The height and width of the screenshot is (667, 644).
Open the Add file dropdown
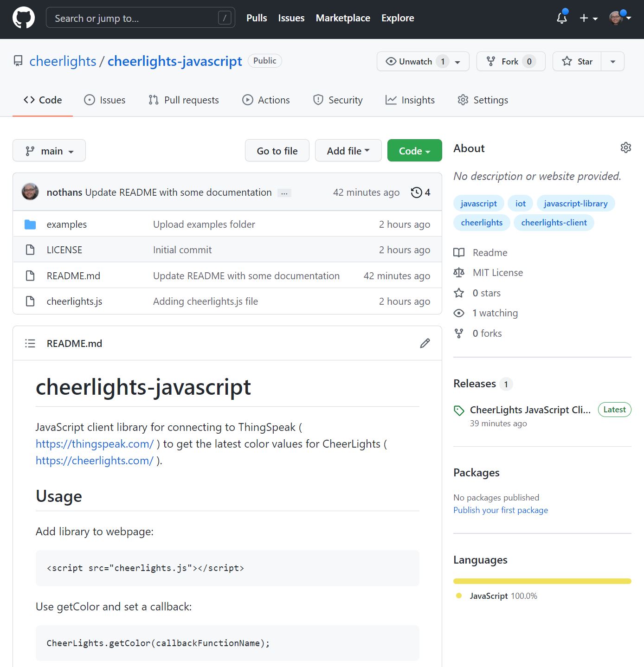click(x=348, y=150)
